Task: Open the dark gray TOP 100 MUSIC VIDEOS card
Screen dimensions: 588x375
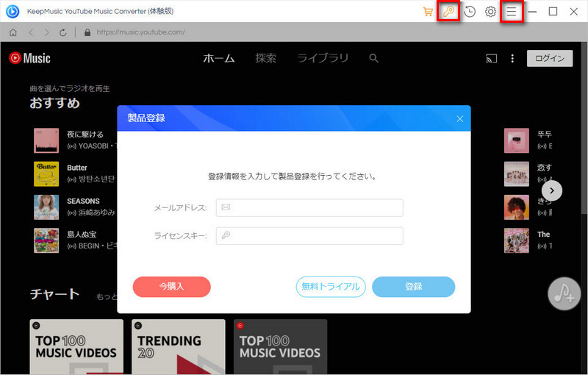Action: click(281, 347)
